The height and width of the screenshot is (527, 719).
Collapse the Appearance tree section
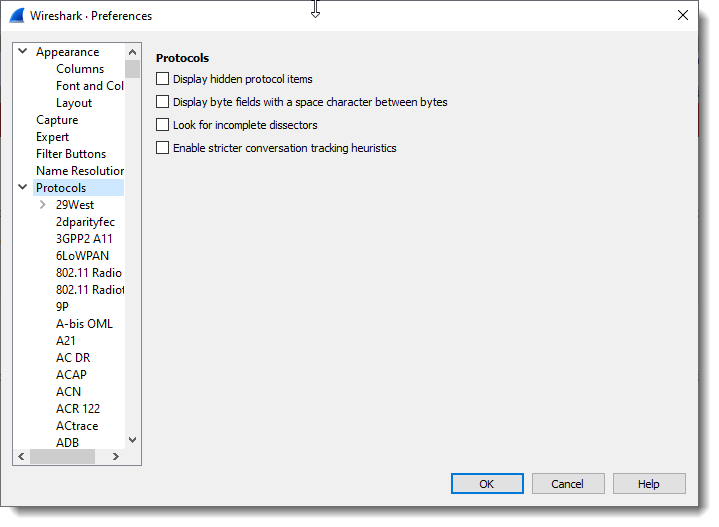23,52
